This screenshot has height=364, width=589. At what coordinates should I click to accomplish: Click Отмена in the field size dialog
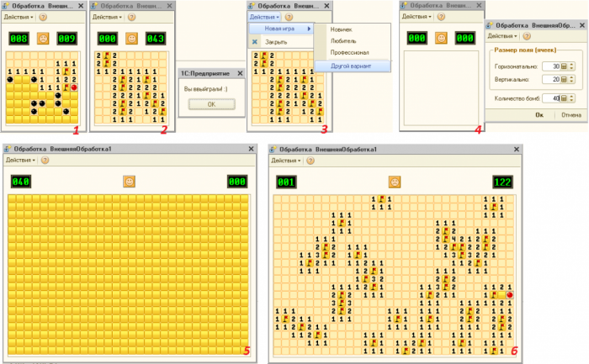[570, 114]
